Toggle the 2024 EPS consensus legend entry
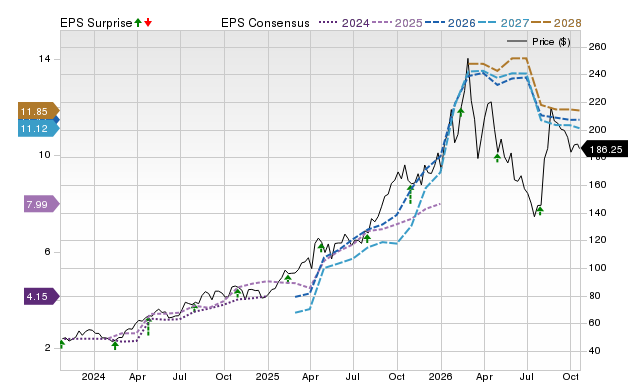Screen dimensions: 640x382 pos(344,23)
